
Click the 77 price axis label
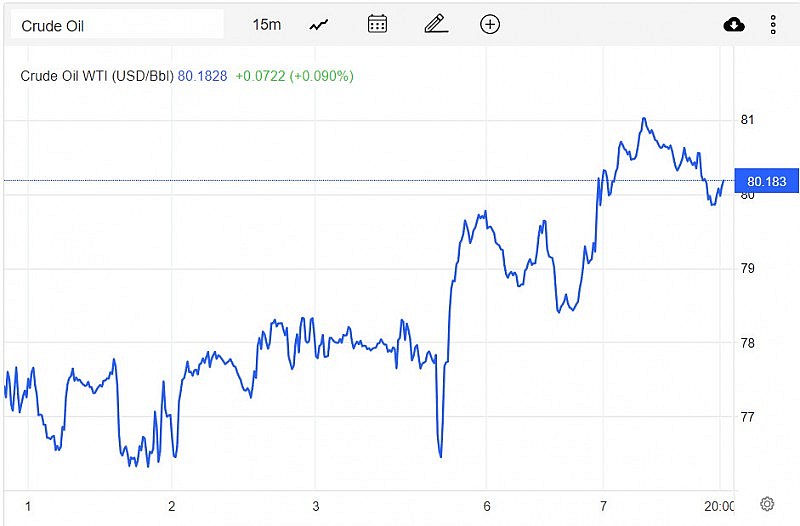(x=746, y=417)
